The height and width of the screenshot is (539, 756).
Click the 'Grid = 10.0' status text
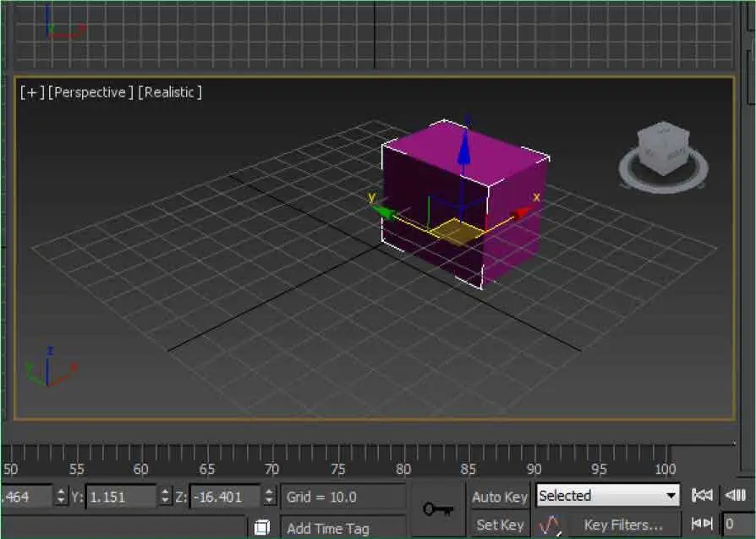click(x=321, y=497)
